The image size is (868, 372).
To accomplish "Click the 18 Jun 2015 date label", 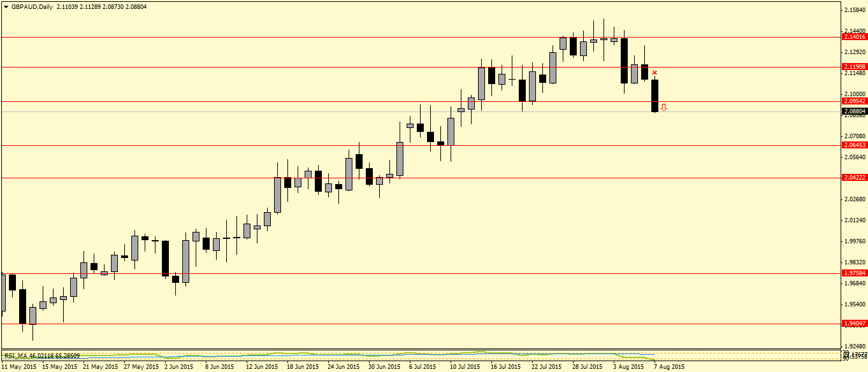I will [303, 367].
